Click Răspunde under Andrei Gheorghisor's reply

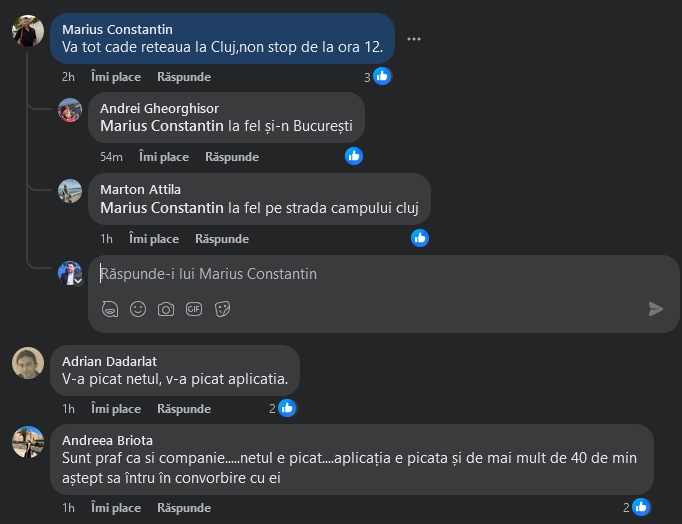point(232,157)
